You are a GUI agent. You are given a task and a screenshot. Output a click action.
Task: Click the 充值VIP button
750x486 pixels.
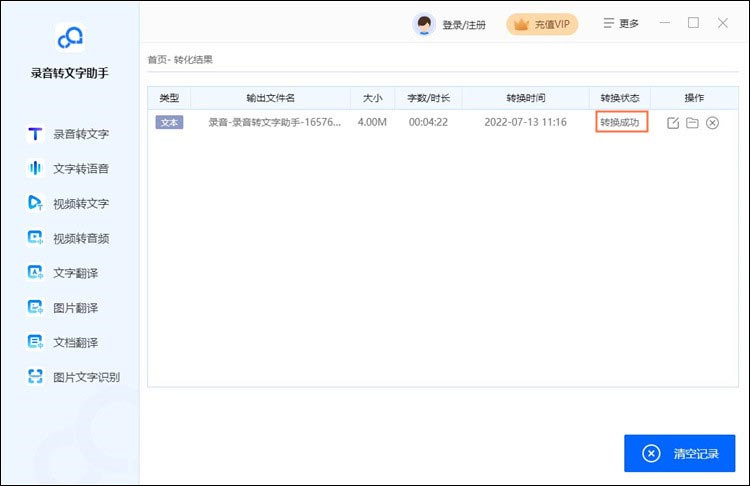pos(542,24)
